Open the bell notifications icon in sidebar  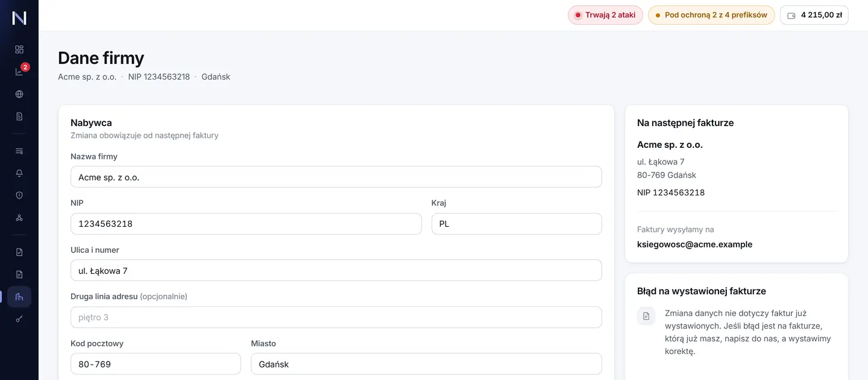tap(19, 173)
